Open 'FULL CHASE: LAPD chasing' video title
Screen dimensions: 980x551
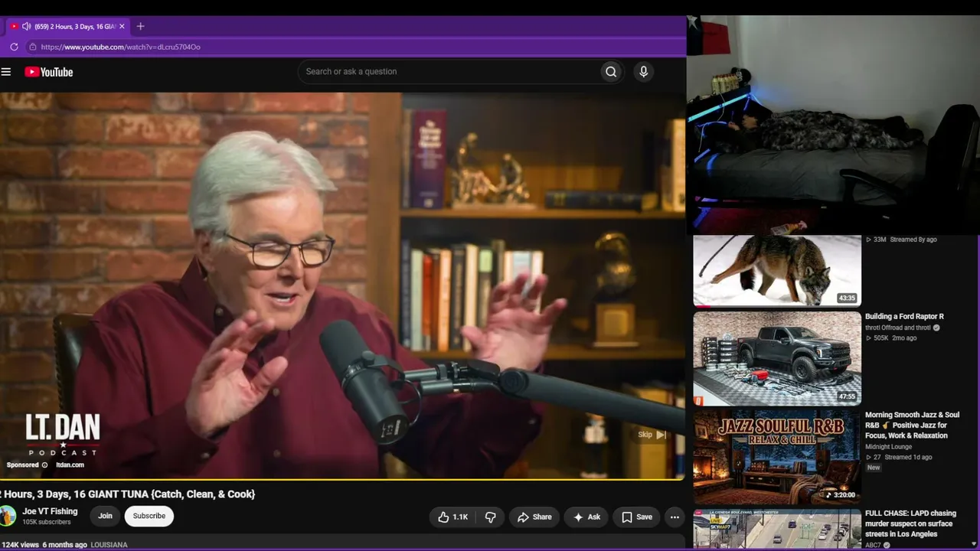pyautogui.click(x=910, y=523)
